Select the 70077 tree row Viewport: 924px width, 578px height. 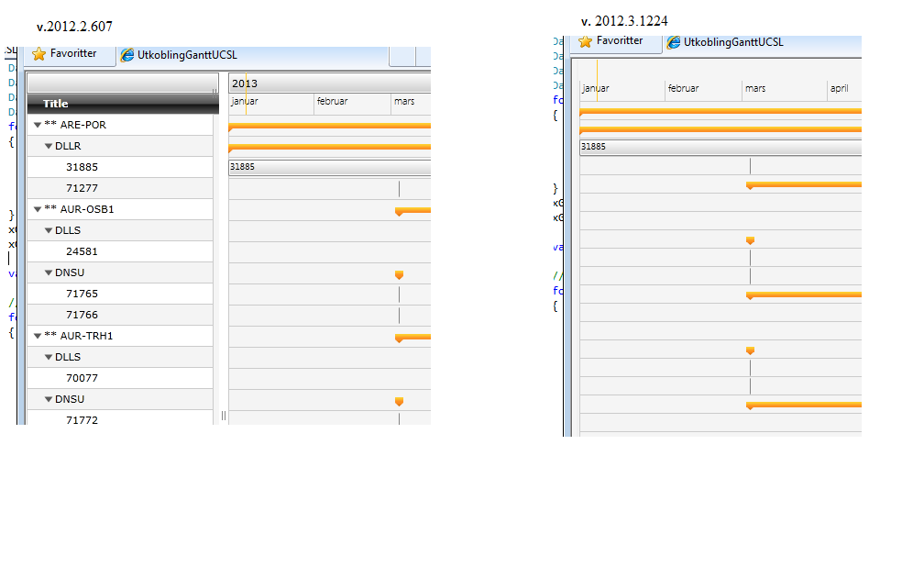pyautogui.click(x=119, y=378)
